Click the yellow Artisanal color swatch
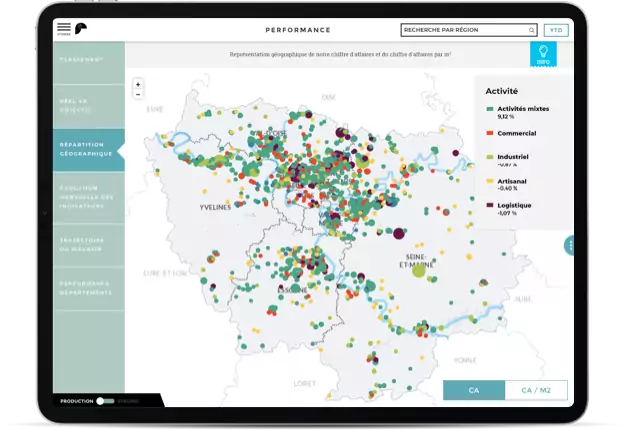Viewport: 624px width, 430px height. (489, 181)
